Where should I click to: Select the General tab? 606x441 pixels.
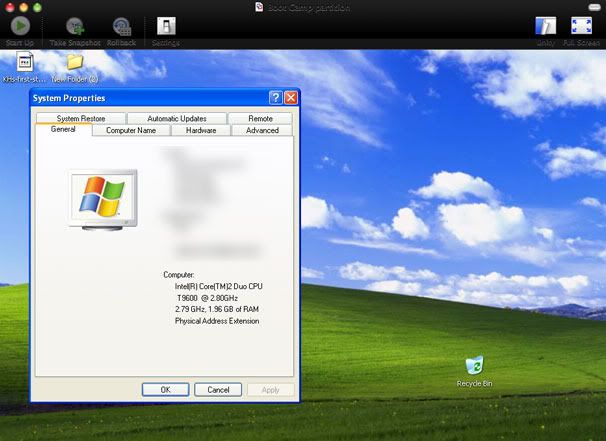pos(63,129)
